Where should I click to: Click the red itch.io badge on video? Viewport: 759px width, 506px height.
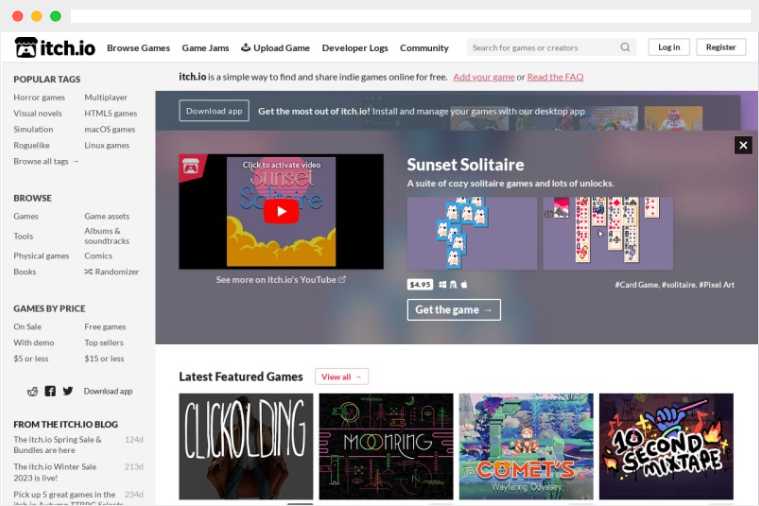pyautogui.click(x=191, y=166)
